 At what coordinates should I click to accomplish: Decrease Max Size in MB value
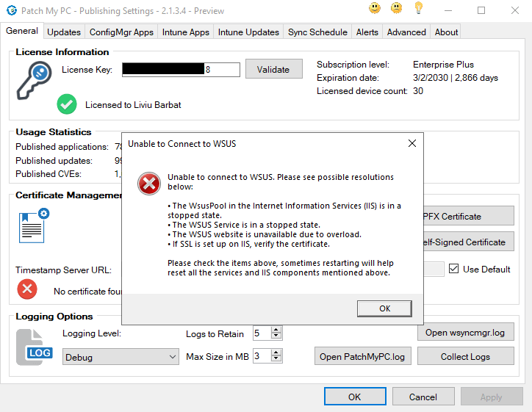(x=276, y=359)
